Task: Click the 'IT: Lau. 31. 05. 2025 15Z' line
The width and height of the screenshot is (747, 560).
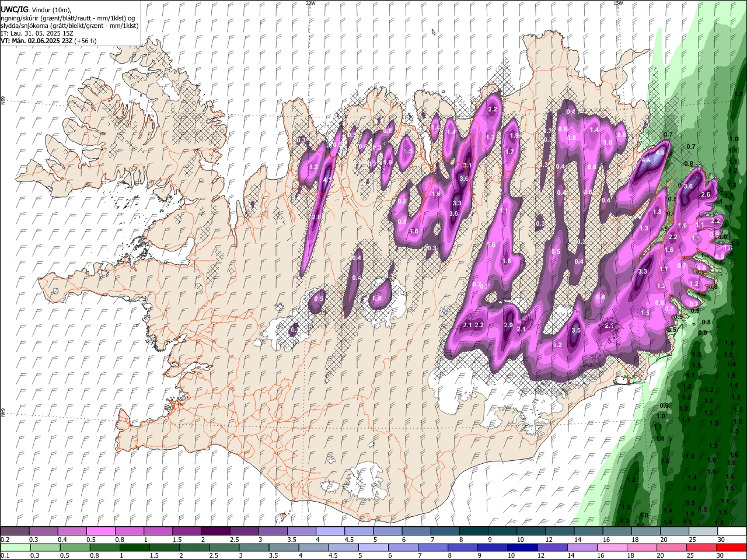Action: (x=37, y=33)
